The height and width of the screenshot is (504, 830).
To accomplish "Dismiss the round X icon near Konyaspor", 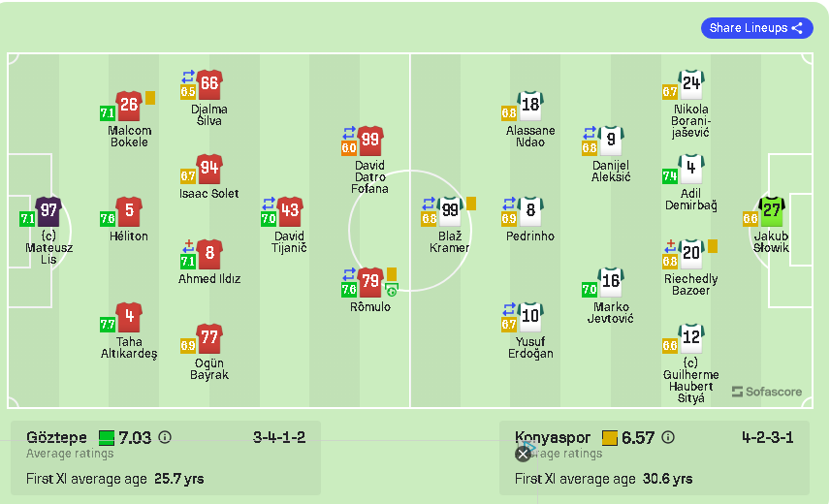I will tap(523, 453).
